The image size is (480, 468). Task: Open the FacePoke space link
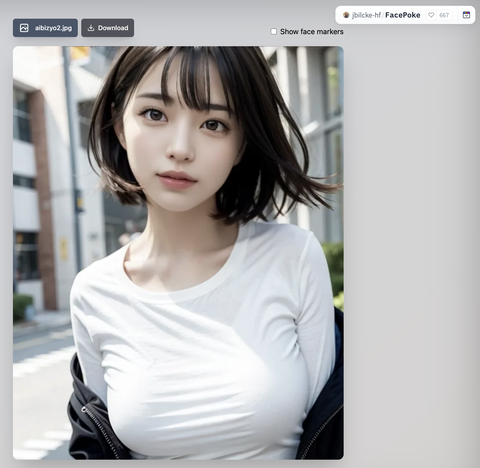[x=402, y=15]
